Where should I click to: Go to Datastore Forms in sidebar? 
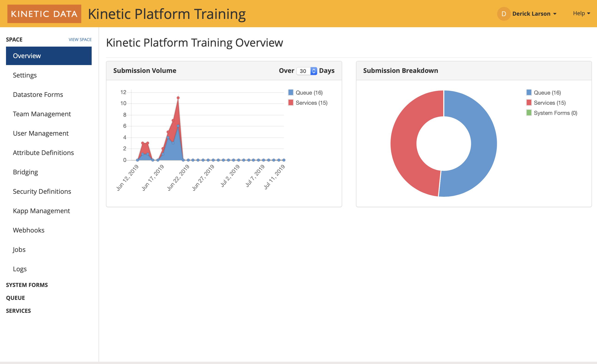click(38, 95)
